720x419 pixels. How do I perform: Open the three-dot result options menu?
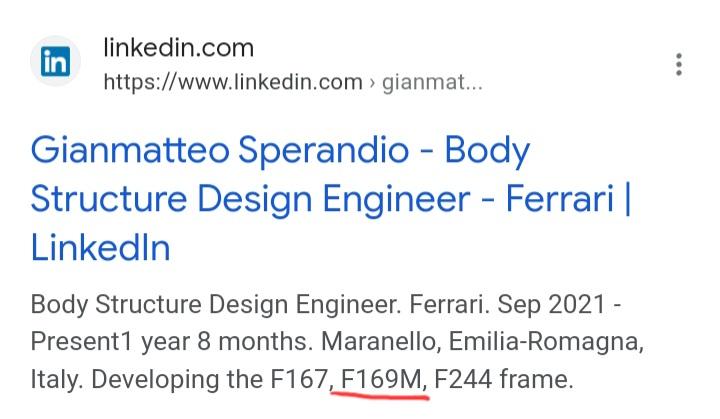point(679,64)
